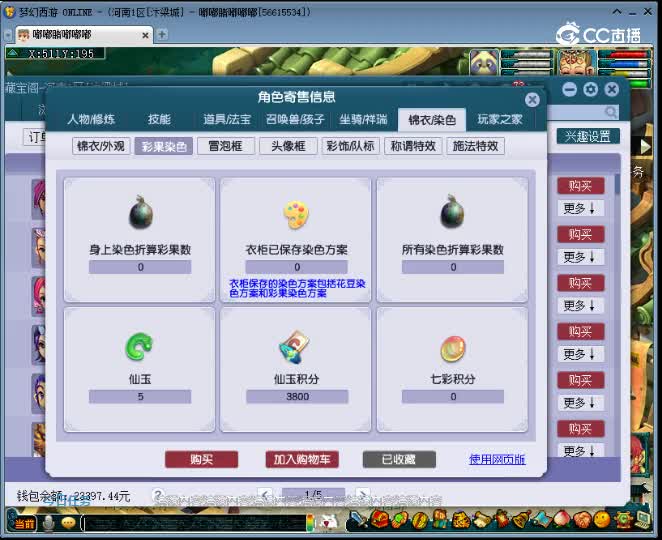
Task: Select the 称谓特效 sub-tab
Action: [x=413, y=147]
